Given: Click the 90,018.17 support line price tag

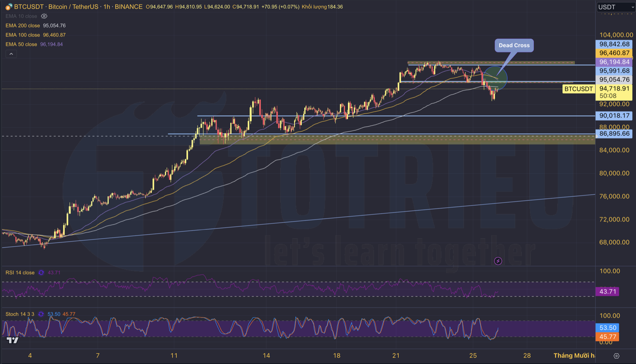Looking at the screenshot, I should 614,116.
